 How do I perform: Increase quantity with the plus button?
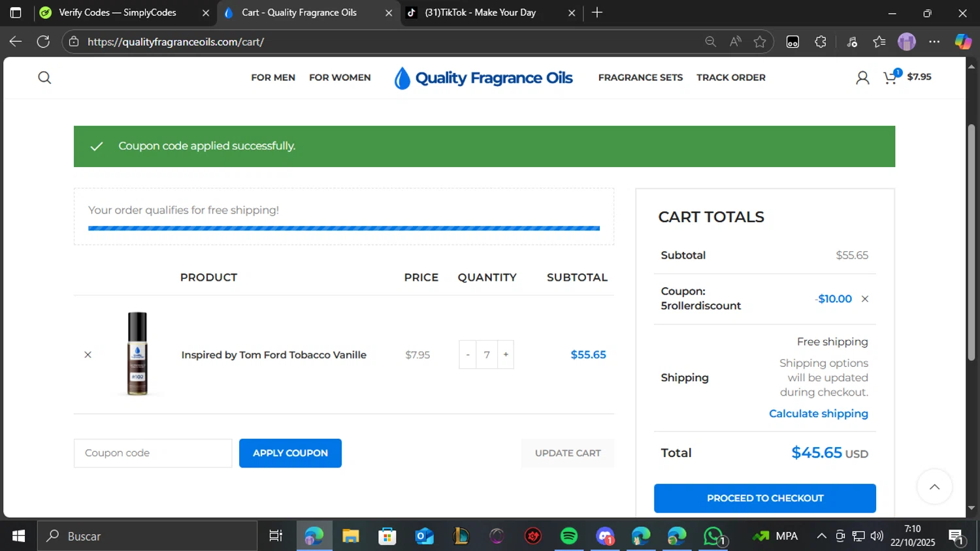tap(506, 354)
